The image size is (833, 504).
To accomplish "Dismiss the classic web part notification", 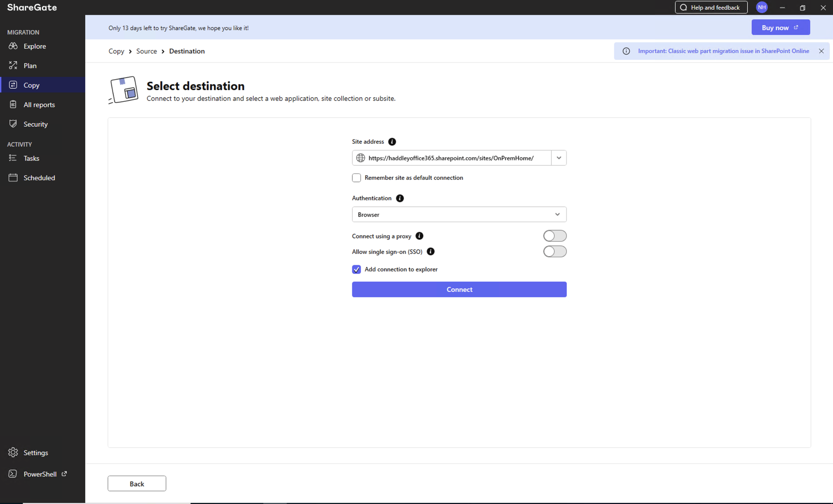I will click(x=822, y=51).
